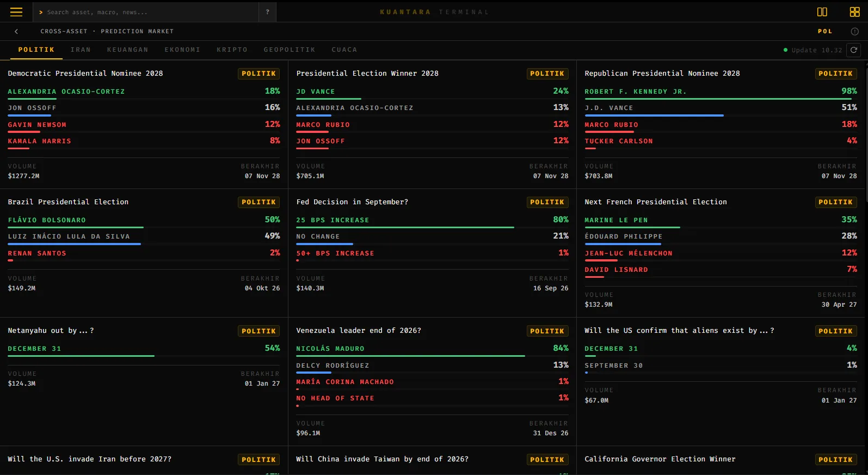Select the 50+ BPS INCREASE outcome
Screen dimensions: 868x475
point(432,254)
